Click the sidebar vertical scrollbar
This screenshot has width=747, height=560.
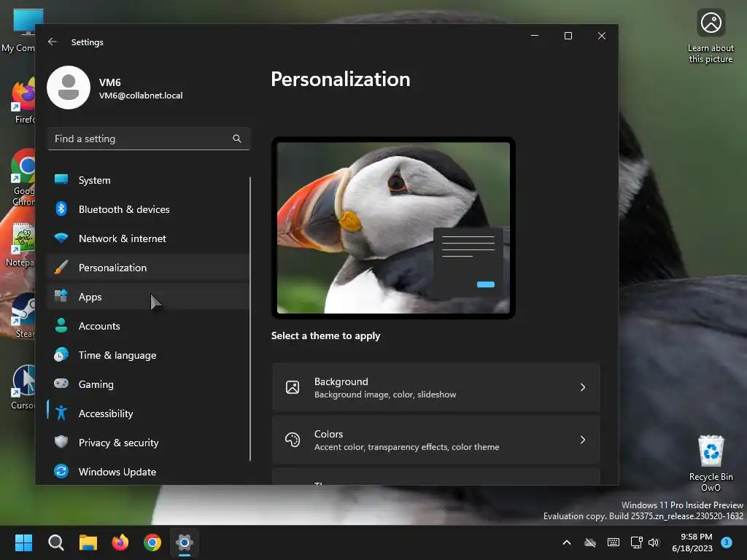(x=250, y=319)
